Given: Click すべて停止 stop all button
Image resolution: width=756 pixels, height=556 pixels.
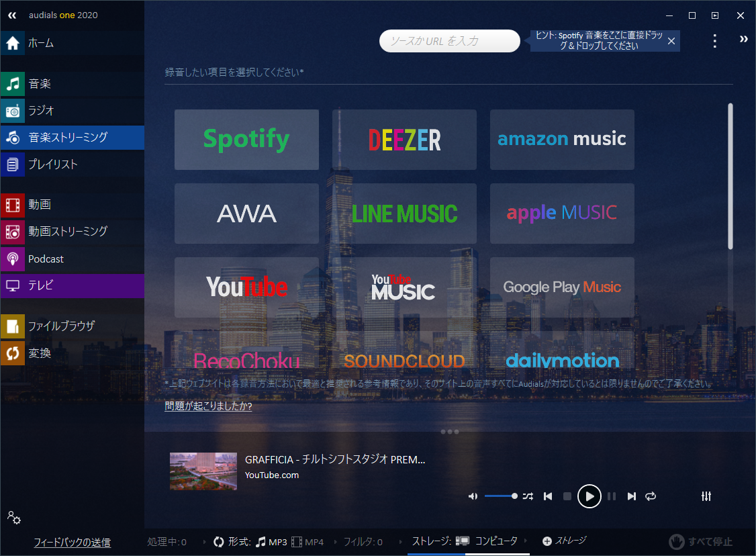Looking at the screenshot, I should click(x=700, y=541).
